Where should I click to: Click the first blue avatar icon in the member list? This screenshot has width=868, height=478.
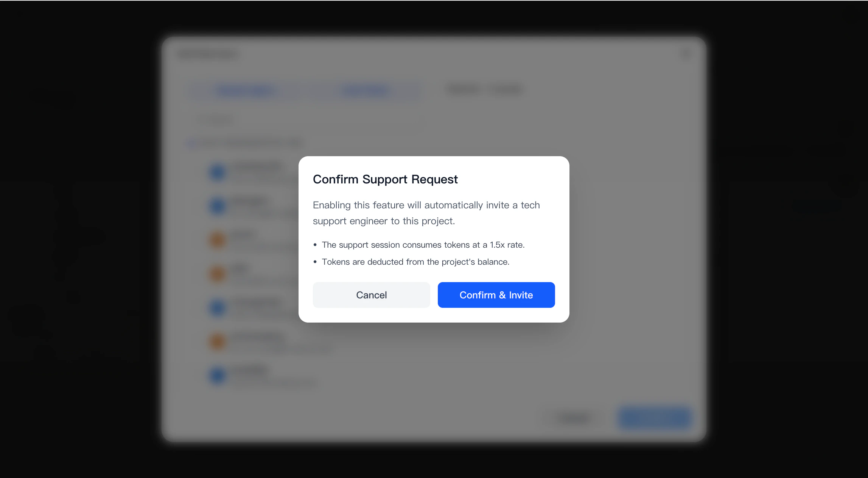coord(217,172)
